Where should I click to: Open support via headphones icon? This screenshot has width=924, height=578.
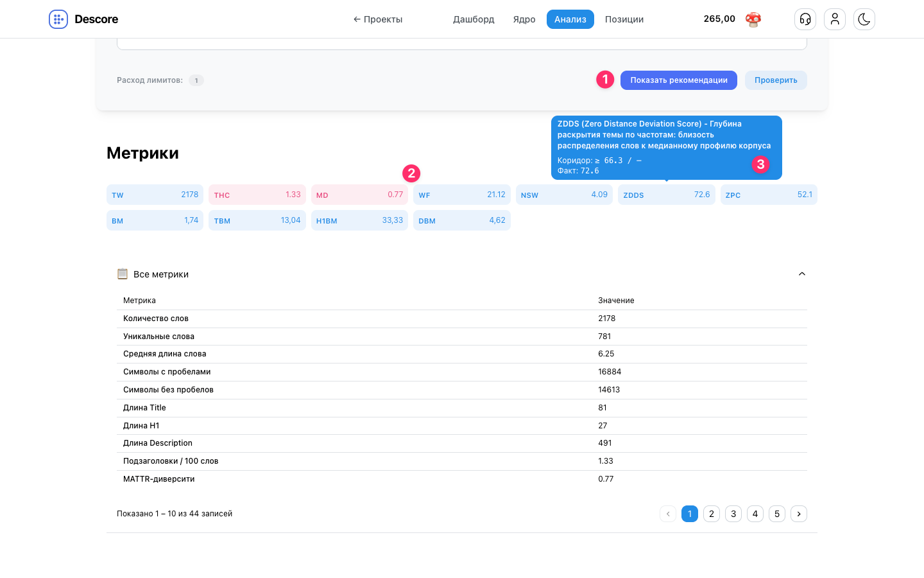(x=805, y=19)
